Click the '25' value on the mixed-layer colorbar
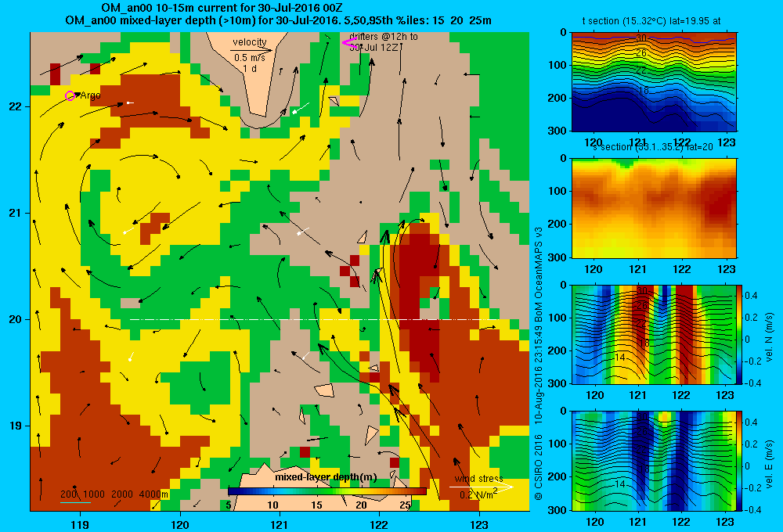783x532 pixels. (x=405, y=505)
